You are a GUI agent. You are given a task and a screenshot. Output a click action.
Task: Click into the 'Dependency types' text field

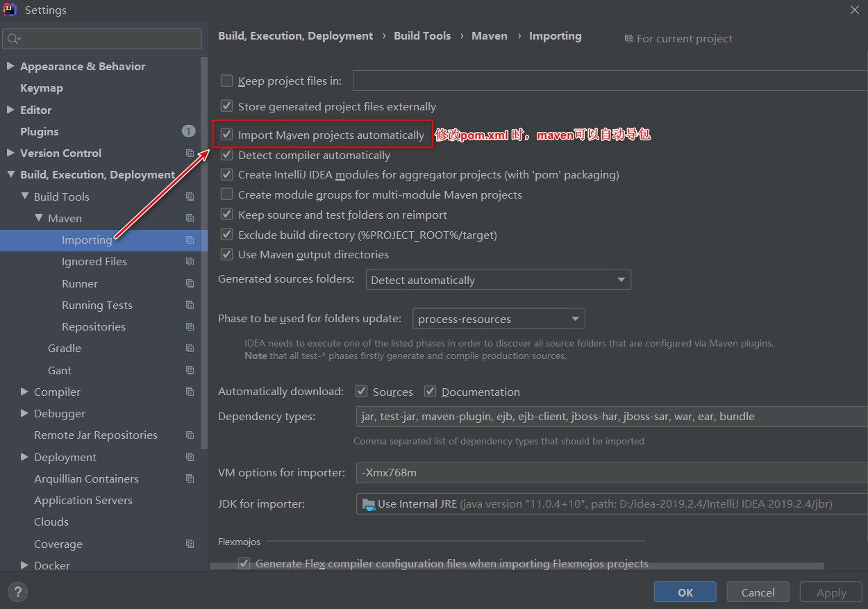[x=612, y=417]
